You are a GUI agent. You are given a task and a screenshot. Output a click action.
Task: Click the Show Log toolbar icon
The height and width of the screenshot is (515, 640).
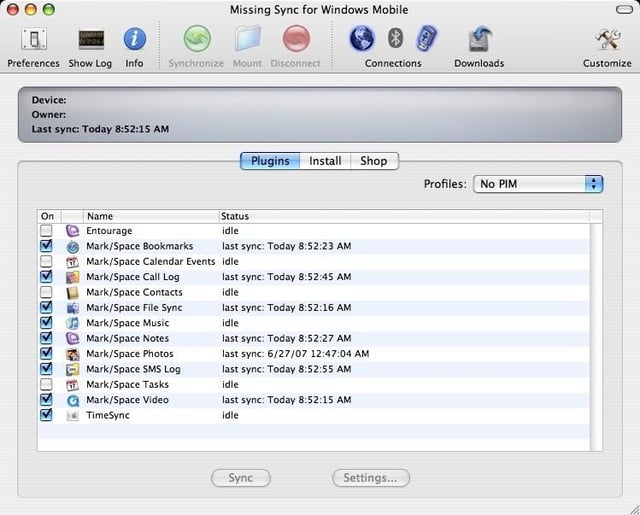pyautogui.click(x=91, y=40)
